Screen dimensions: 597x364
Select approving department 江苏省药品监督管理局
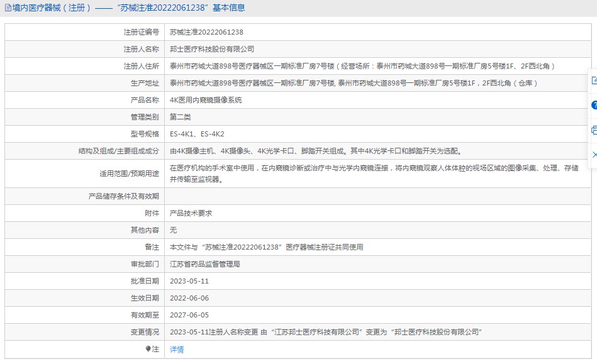pyautogui.click(x=205, y=264)
